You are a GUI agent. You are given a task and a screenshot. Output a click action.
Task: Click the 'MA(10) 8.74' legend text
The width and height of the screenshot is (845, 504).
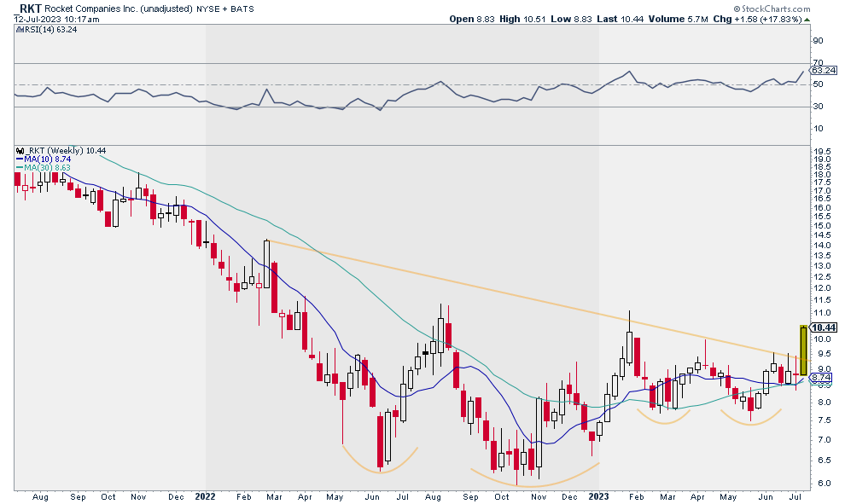point(48,159)
